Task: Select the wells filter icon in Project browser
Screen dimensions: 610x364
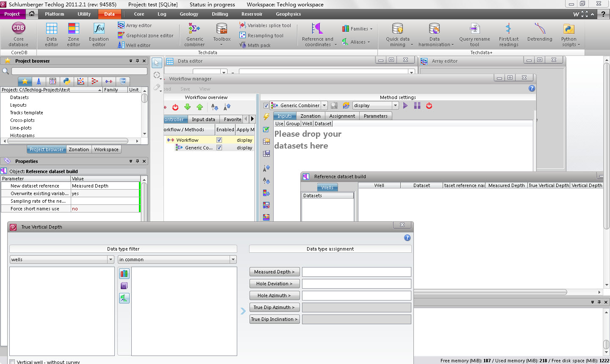Action: pyautogui.click(x=39, y=81)
